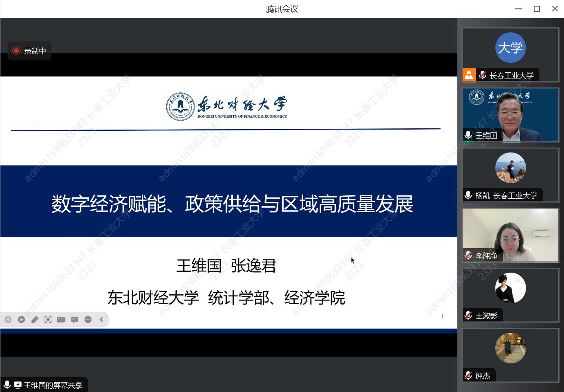564x392 pixels.
Task: Select 杨凯-长春工业大学 participant tile
Action: coord(510,175)
